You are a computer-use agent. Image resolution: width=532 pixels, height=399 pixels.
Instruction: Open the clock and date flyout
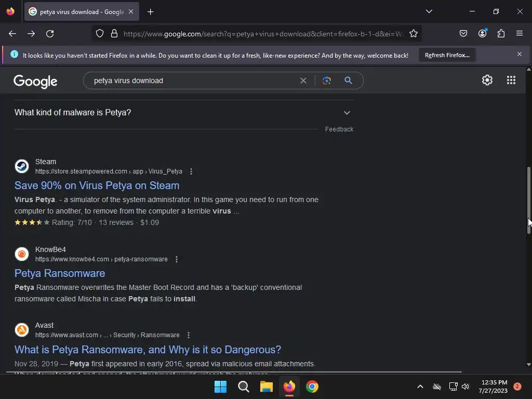point(494,387)
